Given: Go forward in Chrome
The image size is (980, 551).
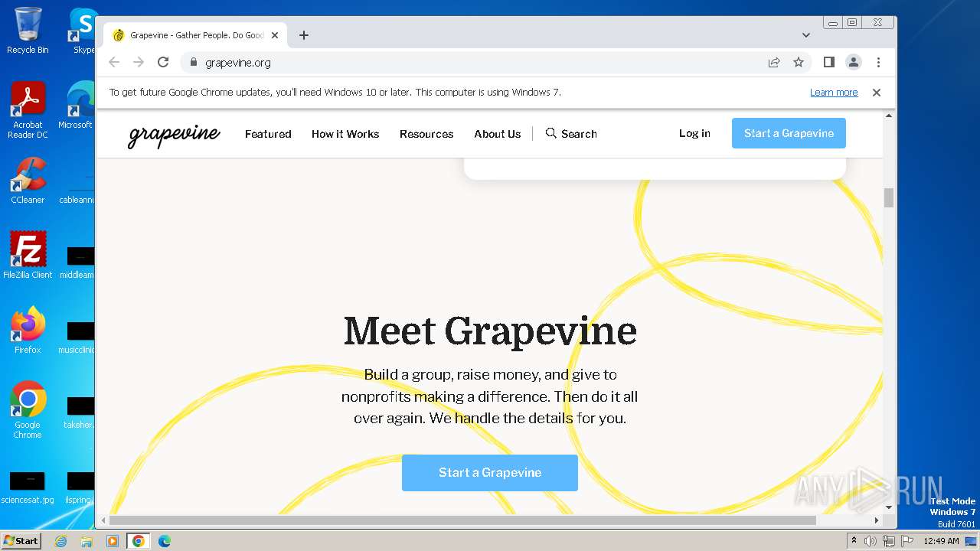Looking at the screenshot, I should (139, 63).
